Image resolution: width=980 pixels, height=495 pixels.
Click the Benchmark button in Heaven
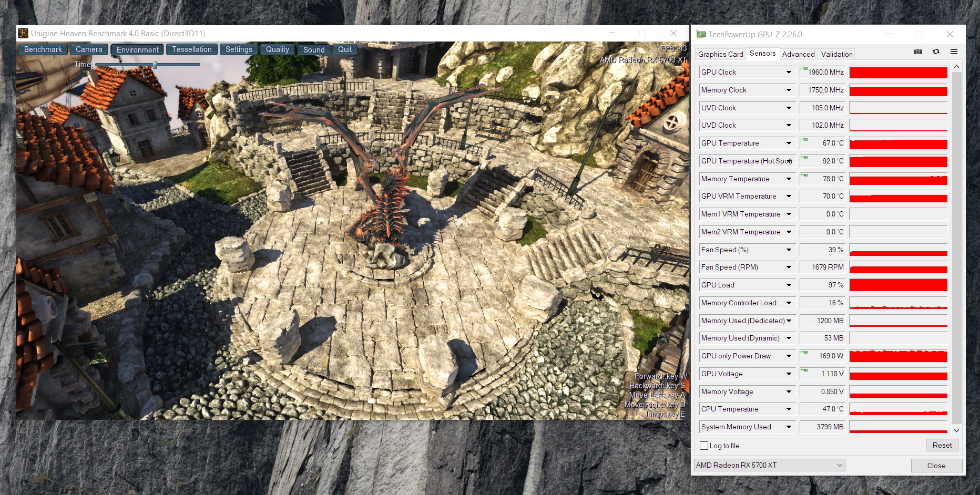pyautogui.click(x=43, y=49)
